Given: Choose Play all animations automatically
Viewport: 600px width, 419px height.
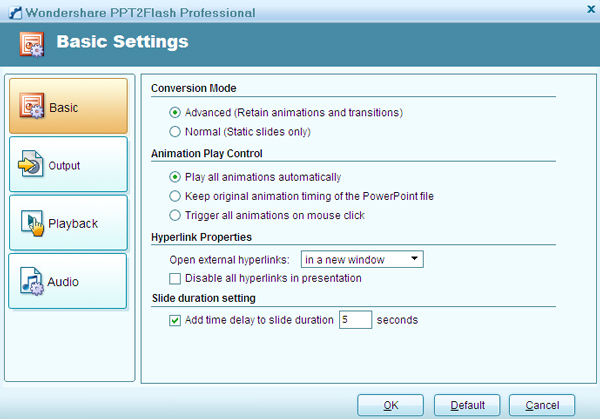Looking at the screenshot, I should [176, 177].
